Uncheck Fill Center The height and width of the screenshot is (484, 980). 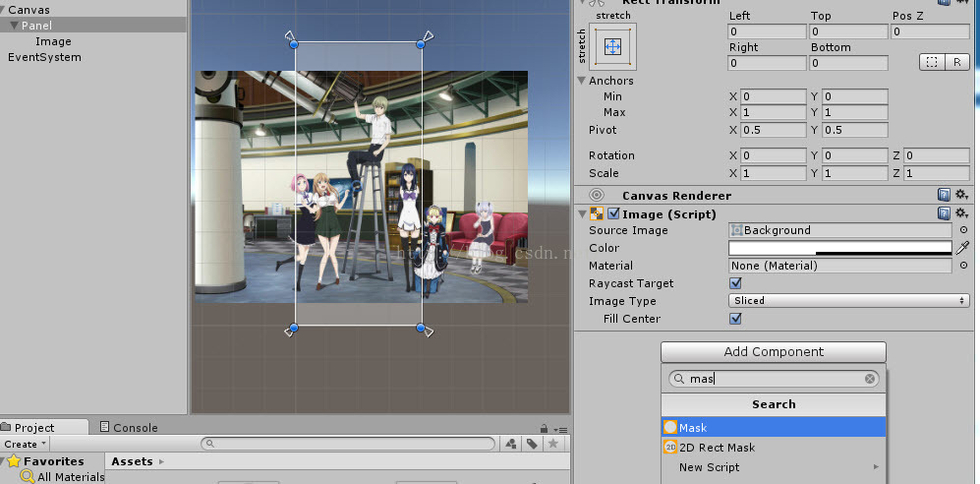735,319
